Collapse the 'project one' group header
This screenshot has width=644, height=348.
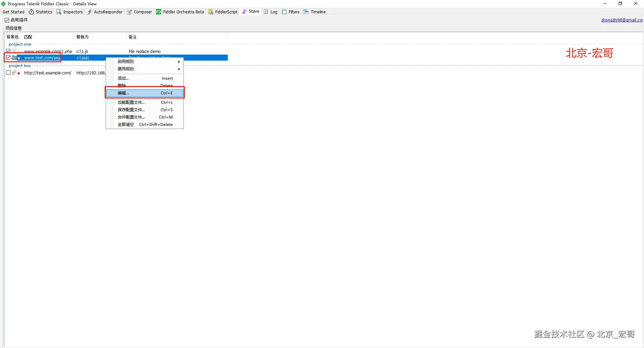point(20,44)
